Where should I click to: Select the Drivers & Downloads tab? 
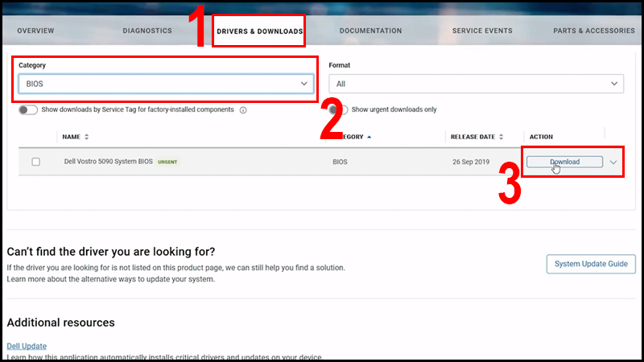[x=259, y=31]
